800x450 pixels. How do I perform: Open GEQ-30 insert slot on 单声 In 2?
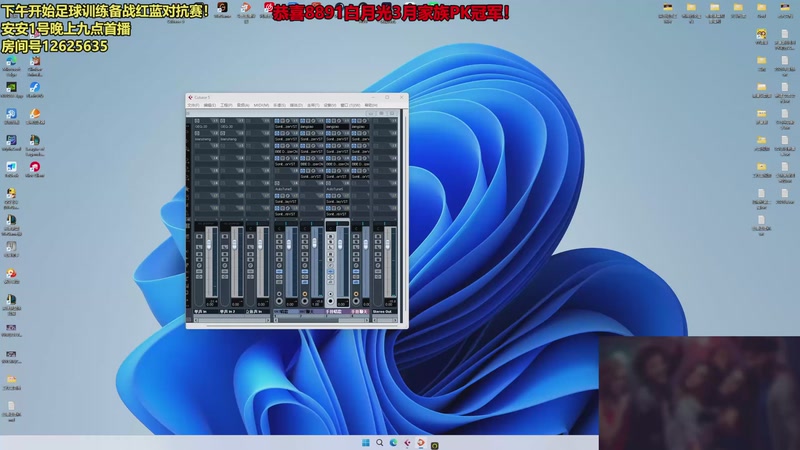[230, 127]
